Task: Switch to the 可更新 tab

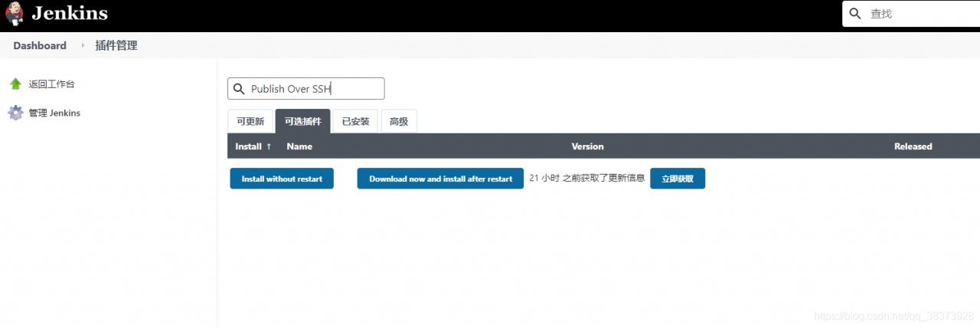Action: click(x=250, y=121)
